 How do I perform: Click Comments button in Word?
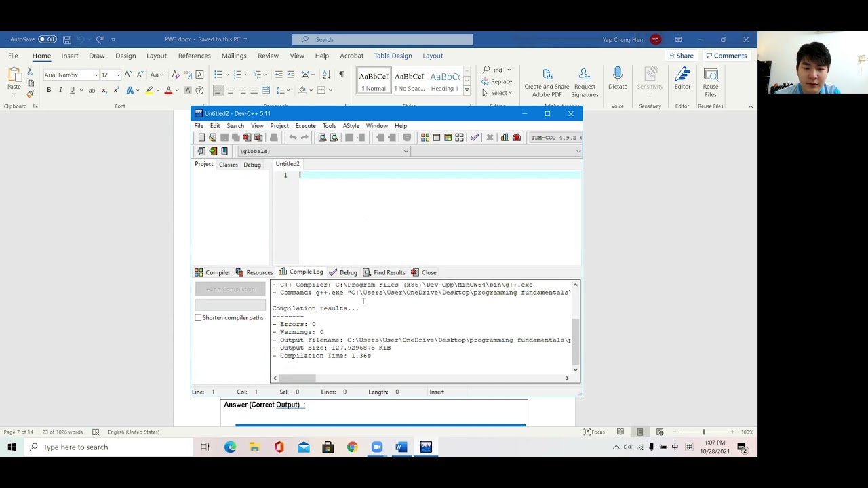pyautogui.click(x=726, y=56)
